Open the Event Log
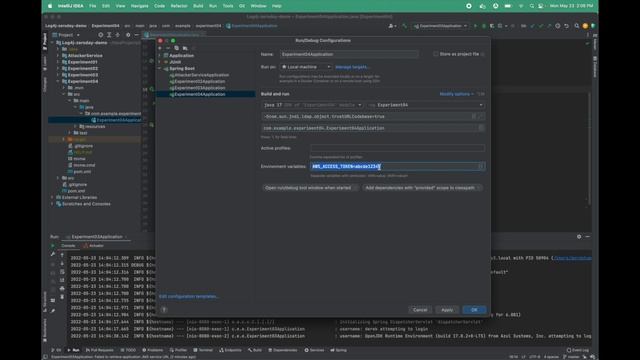 [578, 350]
